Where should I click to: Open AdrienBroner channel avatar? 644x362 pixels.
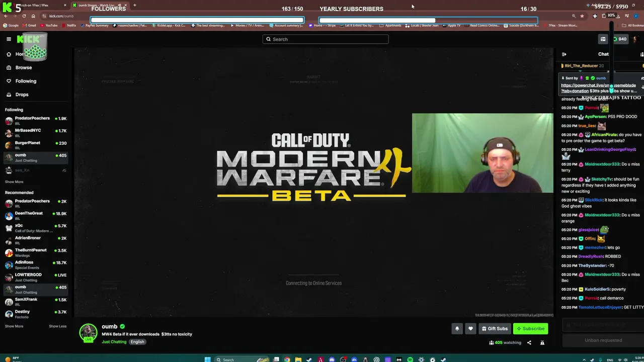(9, 240)
